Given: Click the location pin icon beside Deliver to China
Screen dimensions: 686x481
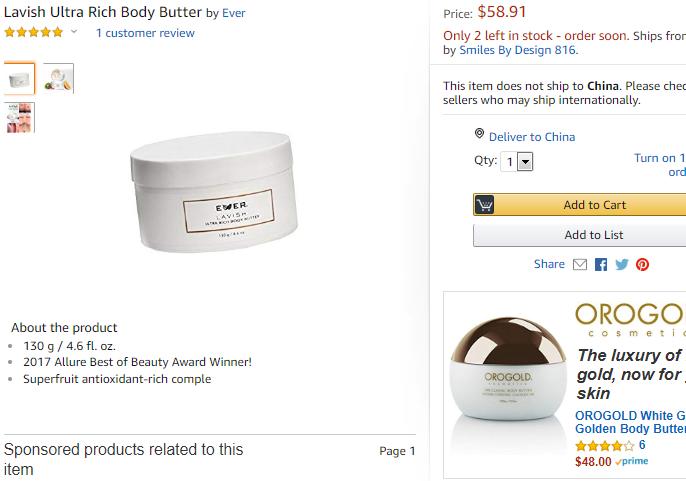Looking at the screenshot, I should [x=480, y=135].
